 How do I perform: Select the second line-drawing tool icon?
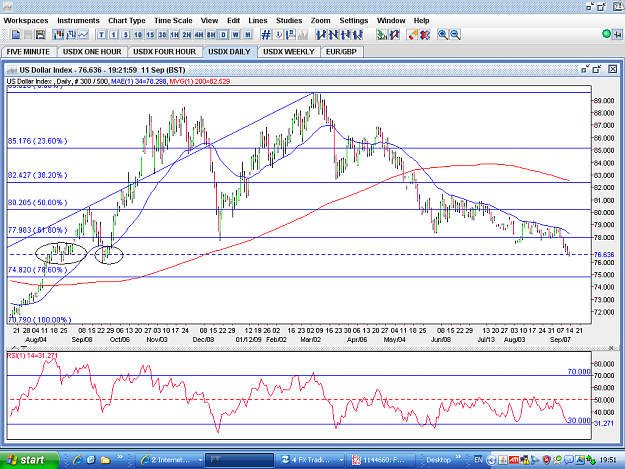[x=334, y=35]
